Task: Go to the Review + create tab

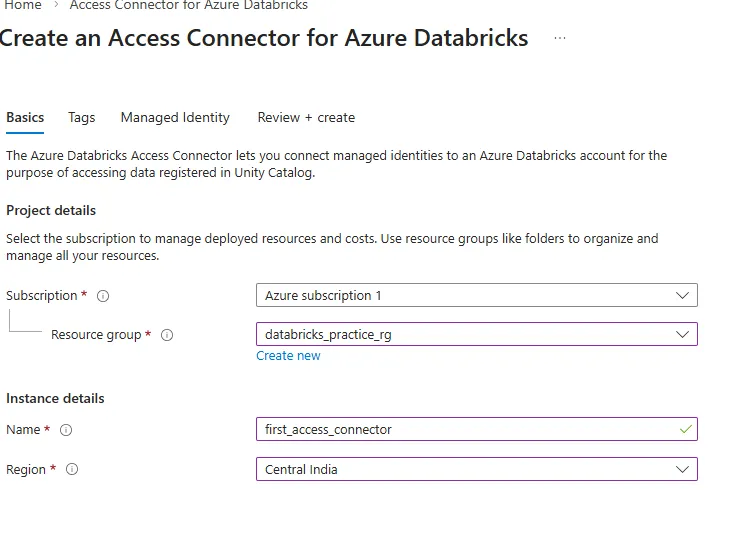Action: (306, 118)
